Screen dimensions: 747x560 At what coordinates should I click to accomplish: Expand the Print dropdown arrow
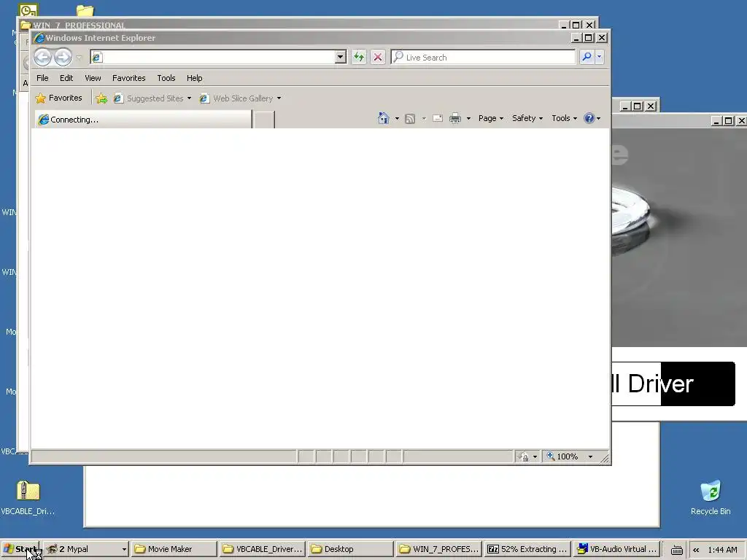click(x=468, y=119)
